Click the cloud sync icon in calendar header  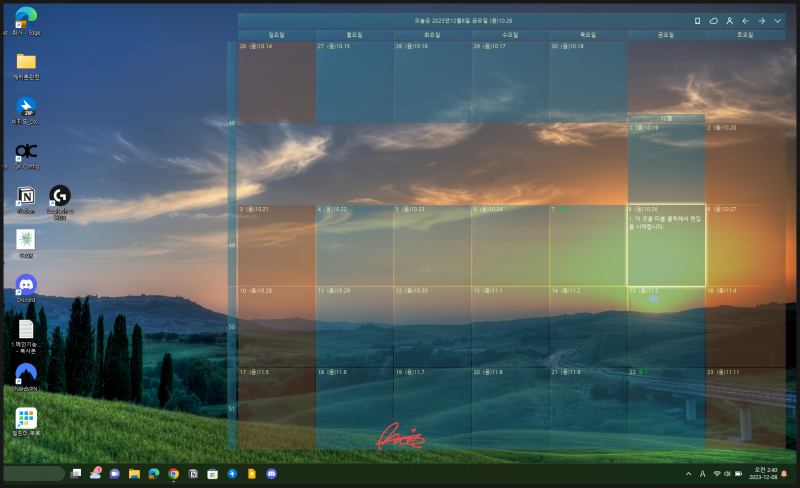[x=713, y=21]
